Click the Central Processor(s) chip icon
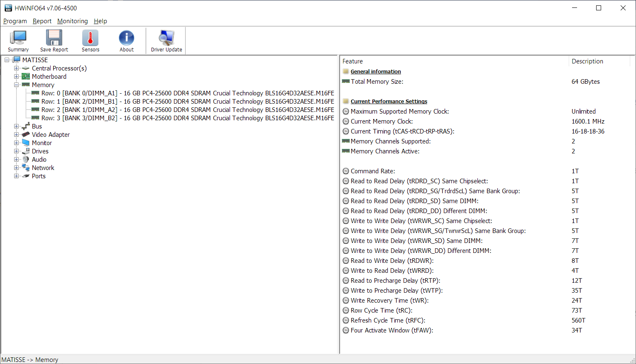Image resolution: width=636 pixels, height=364 pixels. pos(26,68)
